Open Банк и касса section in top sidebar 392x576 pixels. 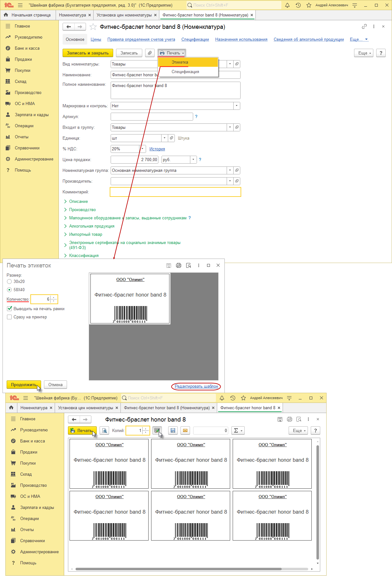coord(27,48)
